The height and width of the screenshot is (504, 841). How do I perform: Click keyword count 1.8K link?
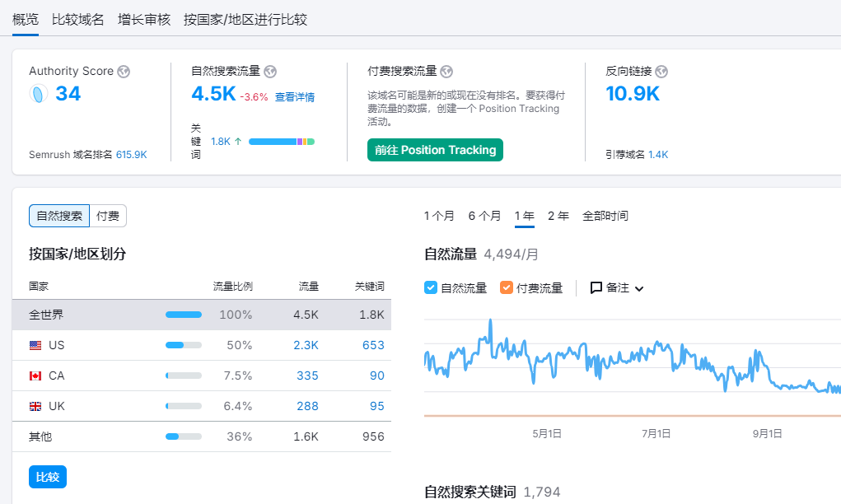pos(221,142)
